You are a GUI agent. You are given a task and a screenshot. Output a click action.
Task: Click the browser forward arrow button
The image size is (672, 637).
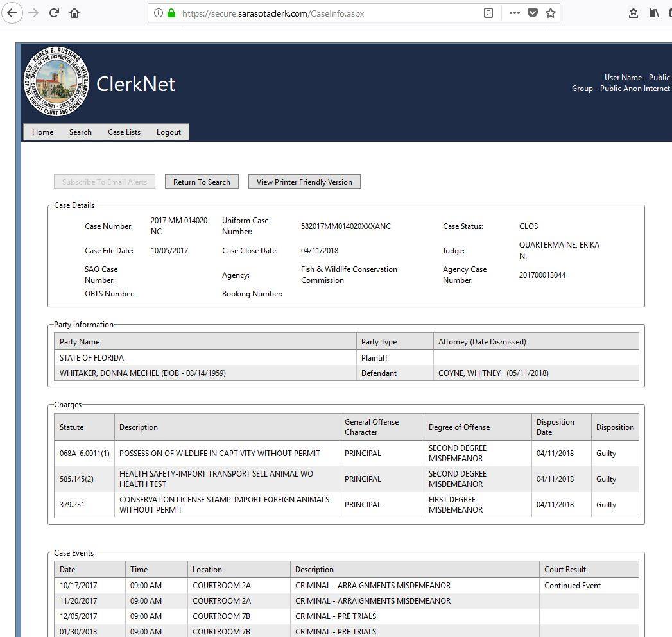tap(33, 13)
